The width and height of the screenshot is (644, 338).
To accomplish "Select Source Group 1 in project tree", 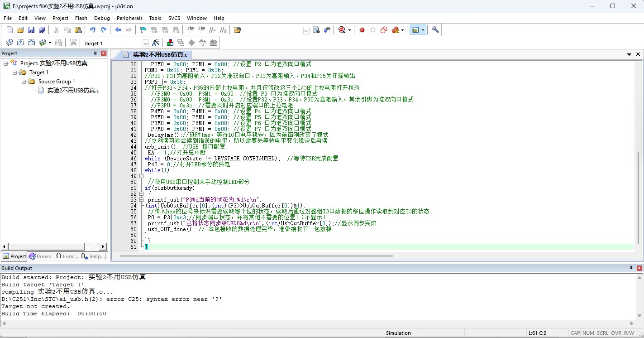I will pos(57,82).
